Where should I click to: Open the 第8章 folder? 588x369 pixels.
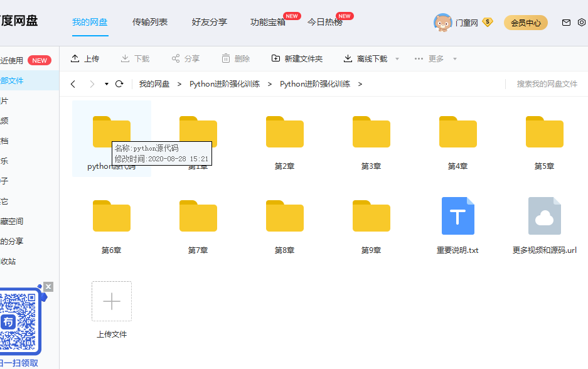[x=285, y=216]
